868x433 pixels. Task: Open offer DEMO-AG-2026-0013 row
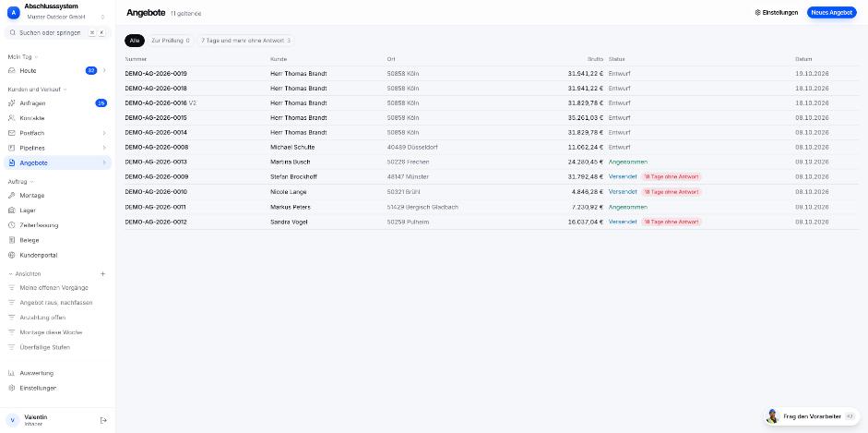pyautogui.click(x=492, y=162)
